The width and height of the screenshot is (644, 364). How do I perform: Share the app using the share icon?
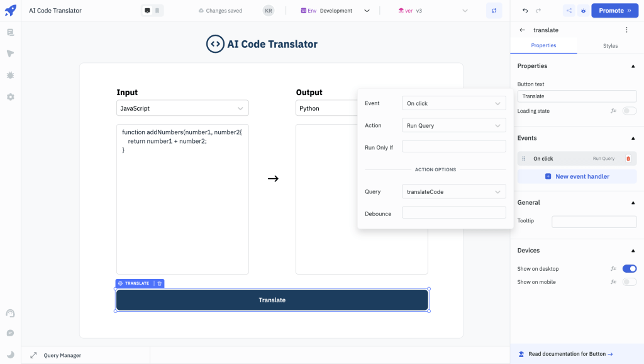click(x=568, y=10)
